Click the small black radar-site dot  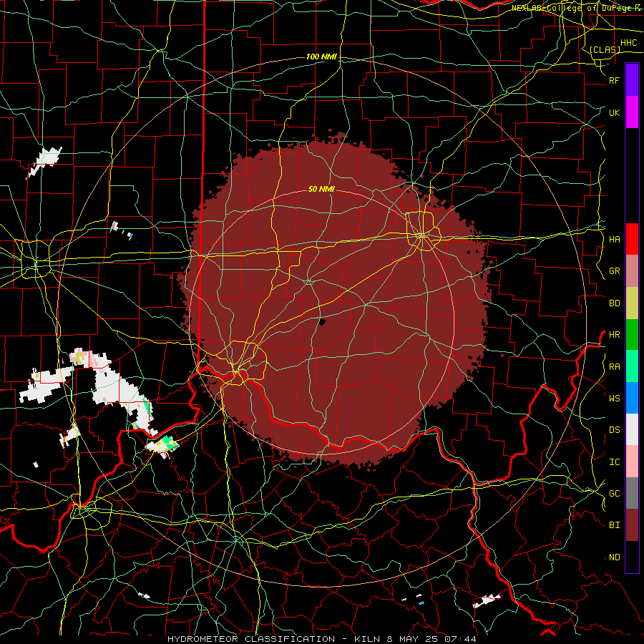[323, 321]
